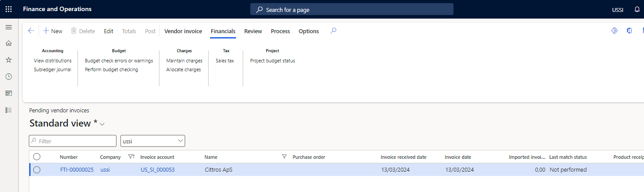Image resolution: width=644 pixels, height=192 pixels.
Task: Open Modules list icon in sidebar
Action: 8,110
